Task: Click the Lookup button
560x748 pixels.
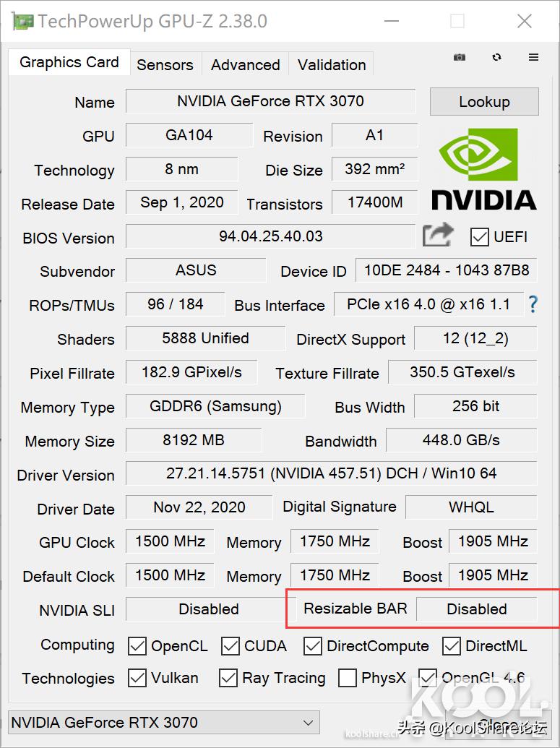Action: click(484, 102)
